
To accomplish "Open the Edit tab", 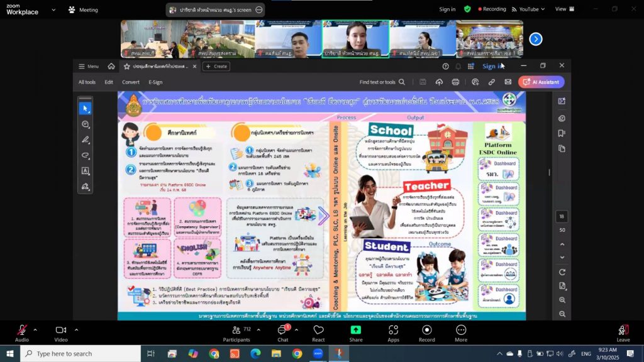I will click(108, 82).
